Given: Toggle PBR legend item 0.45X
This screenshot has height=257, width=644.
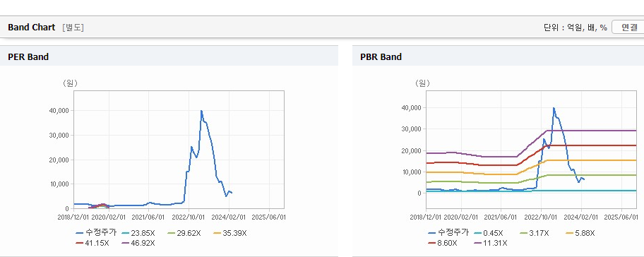Looking at the screenshot, I should 489,233.
